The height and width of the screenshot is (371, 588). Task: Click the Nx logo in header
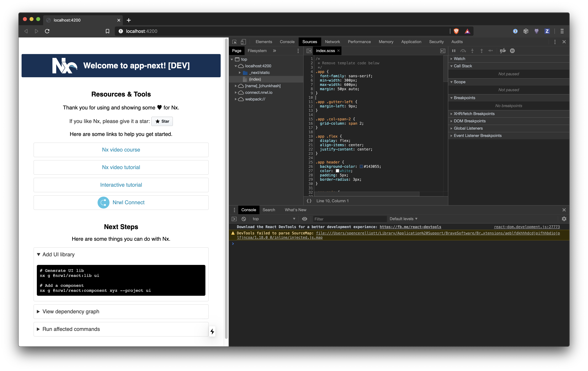[x=65, y=66]
